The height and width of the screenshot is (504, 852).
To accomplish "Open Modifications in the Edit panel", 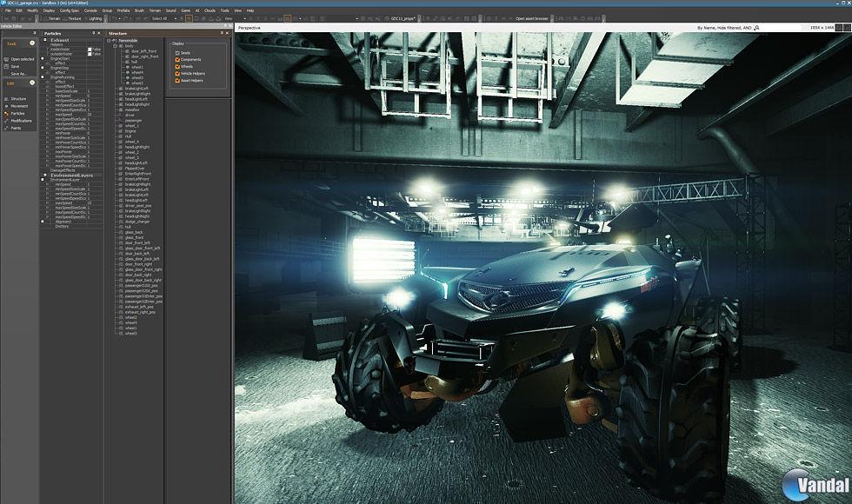I will tap(21, 121).
